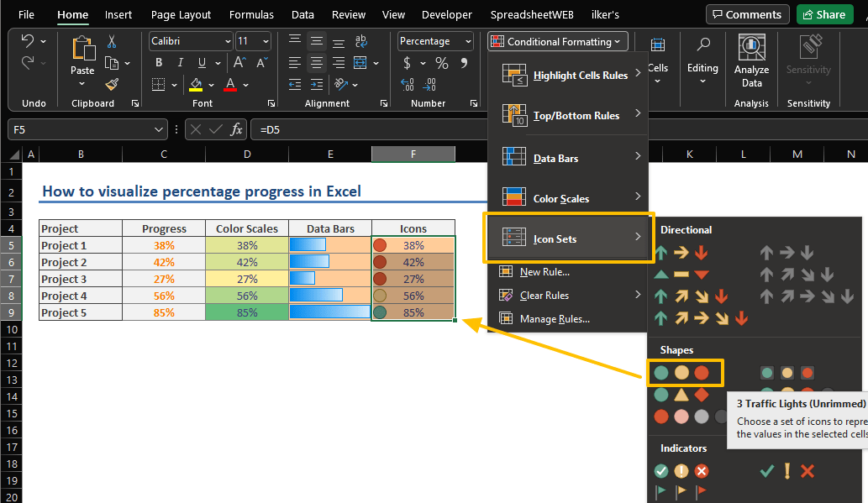Screen dimensions: 868x503
Task: Select 3 Arrows Gray directional set
Action: coord(787,253)
